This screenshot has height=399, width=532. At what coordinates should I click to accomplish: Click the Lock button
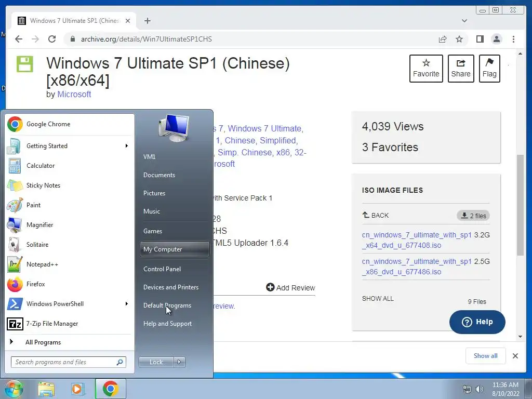tap(156, 362)
